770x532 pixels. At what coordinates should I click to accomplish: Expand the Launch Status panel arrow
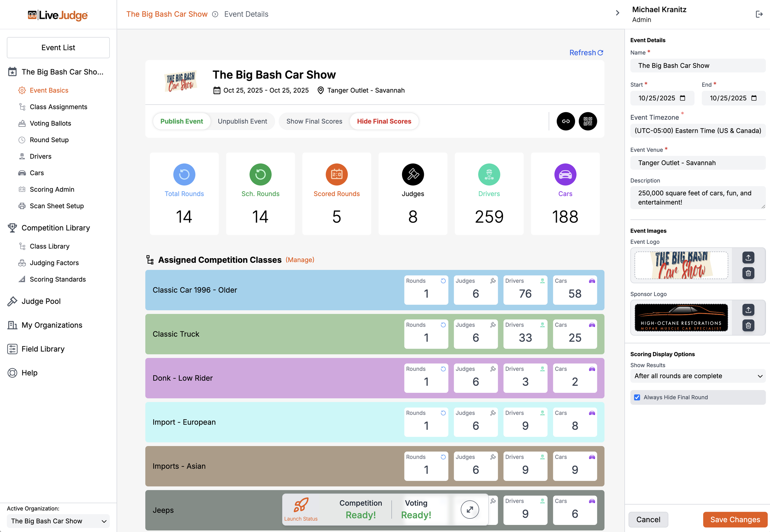tap(469, 509)
